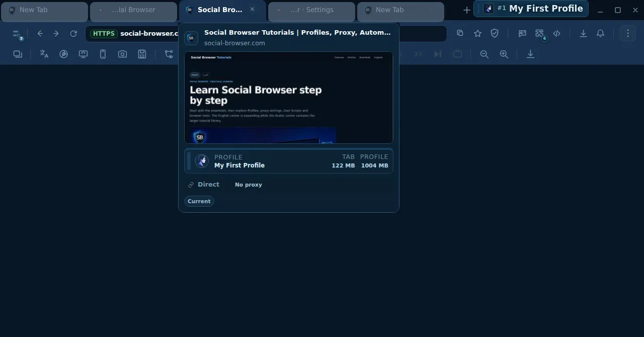Viewport: 644px width, 337px height.
Task: Open a new tab with the plus button
Action: click(x=466, y=10)
